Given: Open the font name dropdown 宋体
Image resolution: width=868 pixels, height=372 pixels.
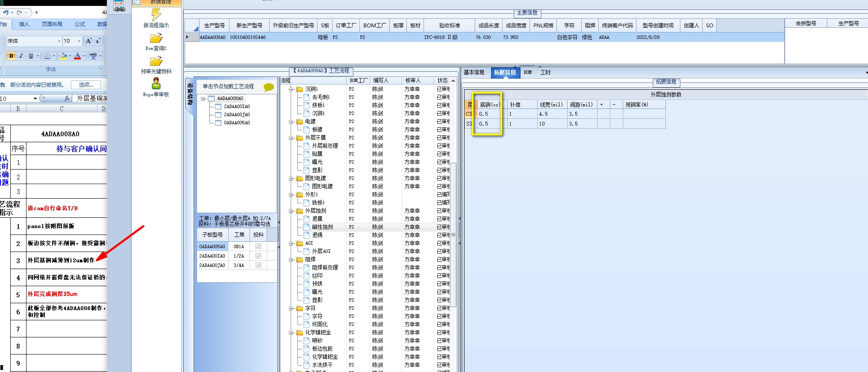Looking at the screenshot, I should (59, 41).
